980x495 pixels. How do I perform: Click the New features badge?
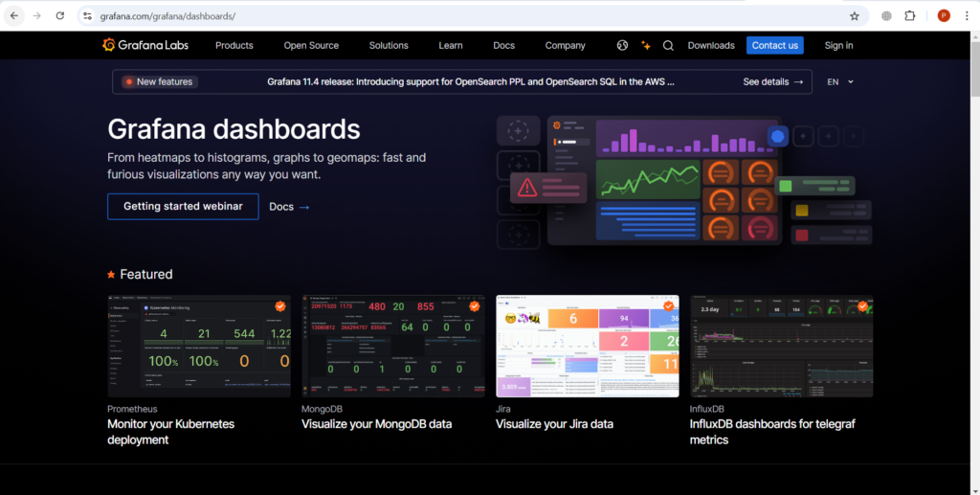[160, 82]
